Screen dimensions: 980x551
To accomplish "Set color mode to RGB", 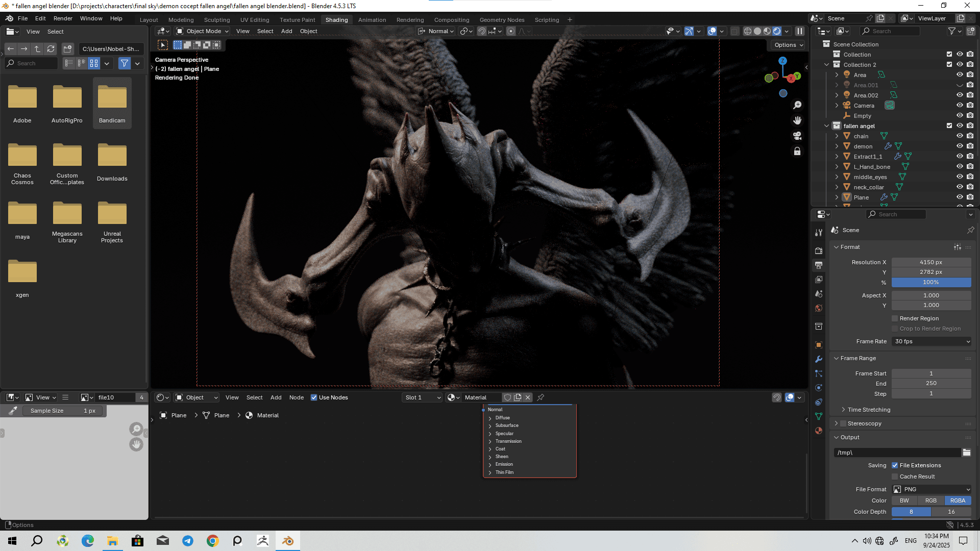I will click(931, 500).
